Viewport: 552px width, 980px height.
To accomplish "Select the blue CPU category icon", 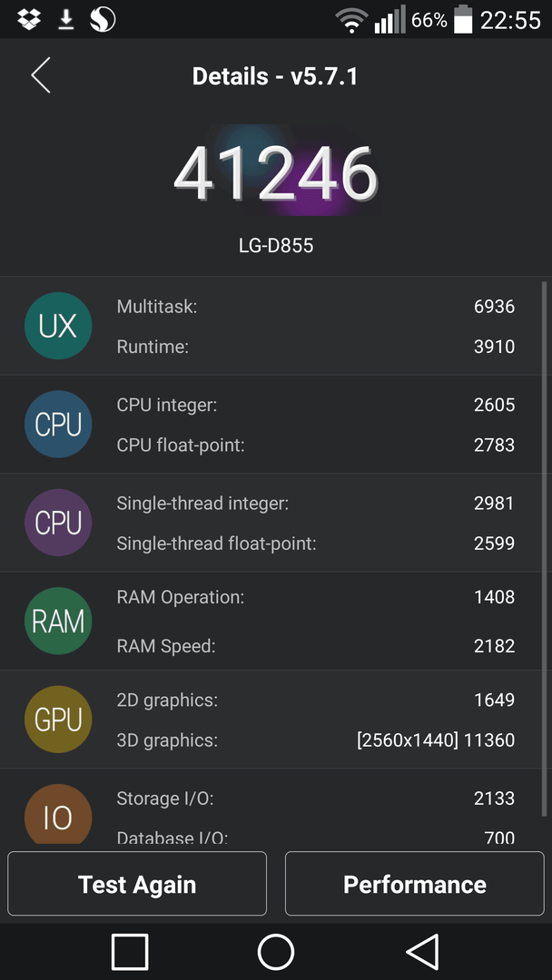I will (x=58, y=424).
